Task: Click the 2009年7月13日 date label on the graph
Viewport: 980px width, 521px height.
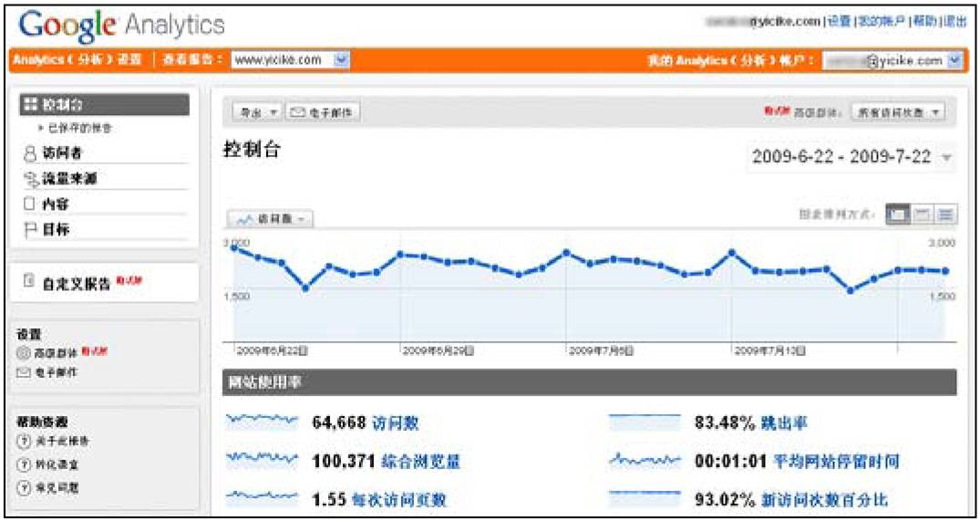Action: click(x=770, y=351)
